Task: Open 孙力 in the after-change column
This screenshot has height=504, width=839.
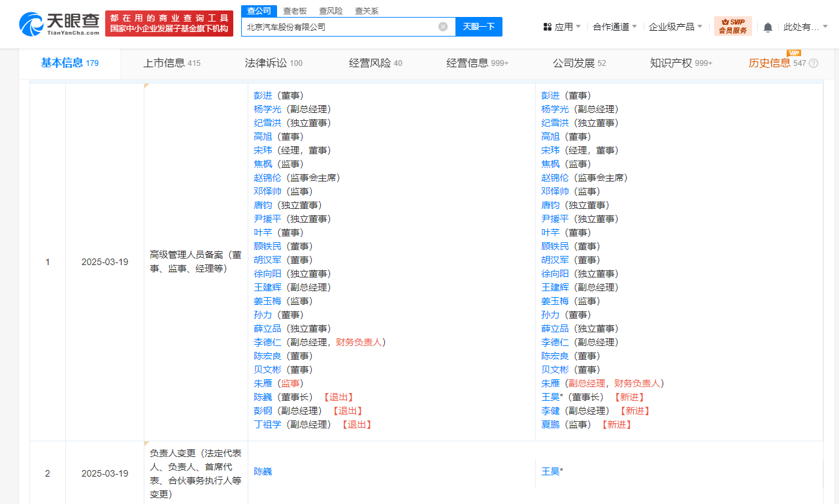Action: [551, 315]
